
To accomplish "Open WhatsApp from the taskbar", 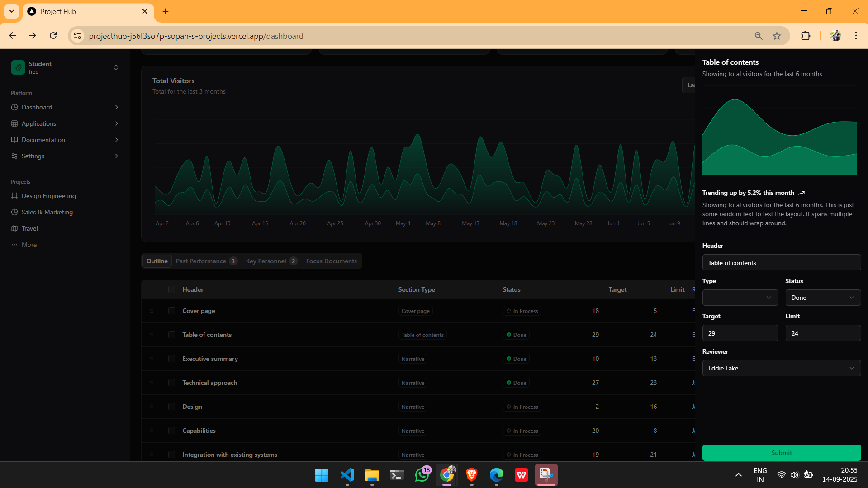I will tap(422, 475).
